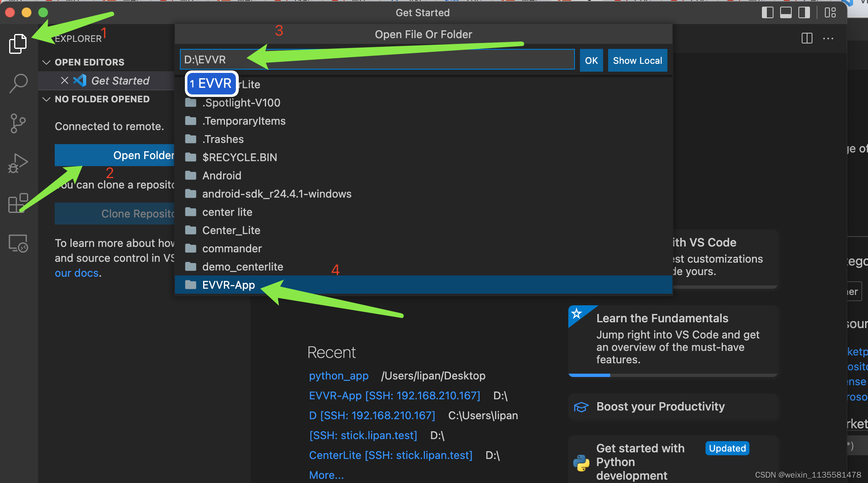The image size is (868, 483).
Task: Collapse the Open Editors section
Action: pos(46,62)
